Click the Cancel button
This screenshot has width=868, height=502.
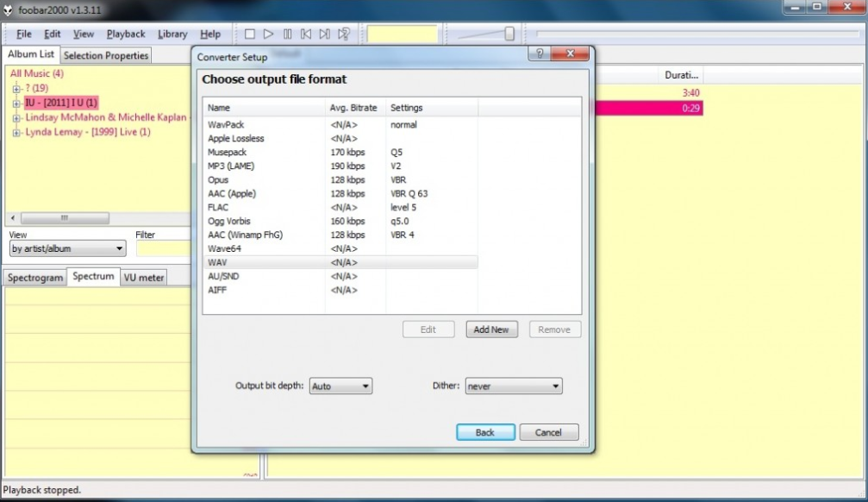[x=548, y=432]
